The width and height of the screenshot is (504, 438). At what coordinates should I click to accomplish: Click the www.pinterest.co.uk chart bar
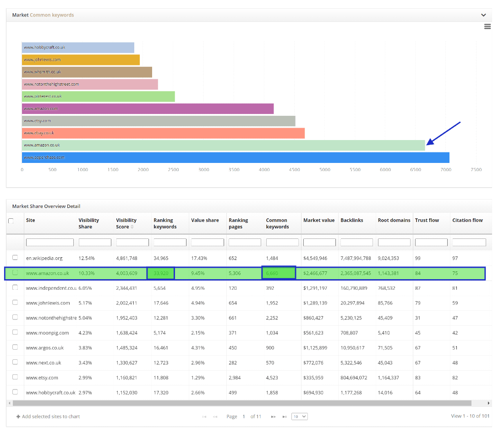(x=99, y=96)
